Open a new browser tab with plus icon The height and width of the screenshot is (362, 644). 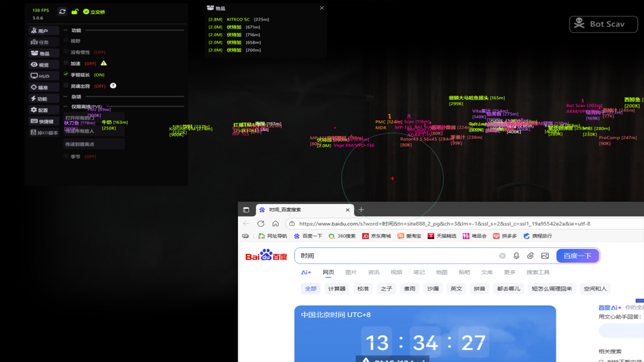pyautogui.click(x=361, y=210)
